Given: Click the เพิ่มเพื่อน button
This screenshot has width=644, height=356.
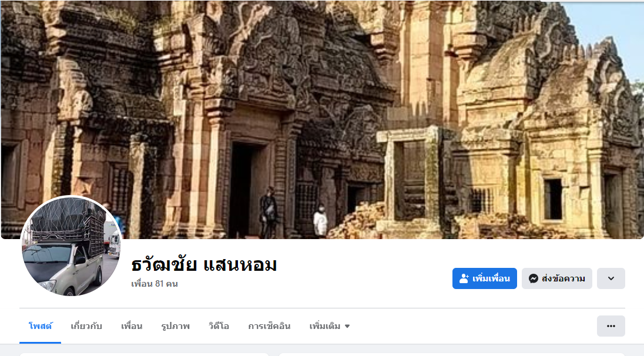Looking at the screenshot, I should click(485, 278).
